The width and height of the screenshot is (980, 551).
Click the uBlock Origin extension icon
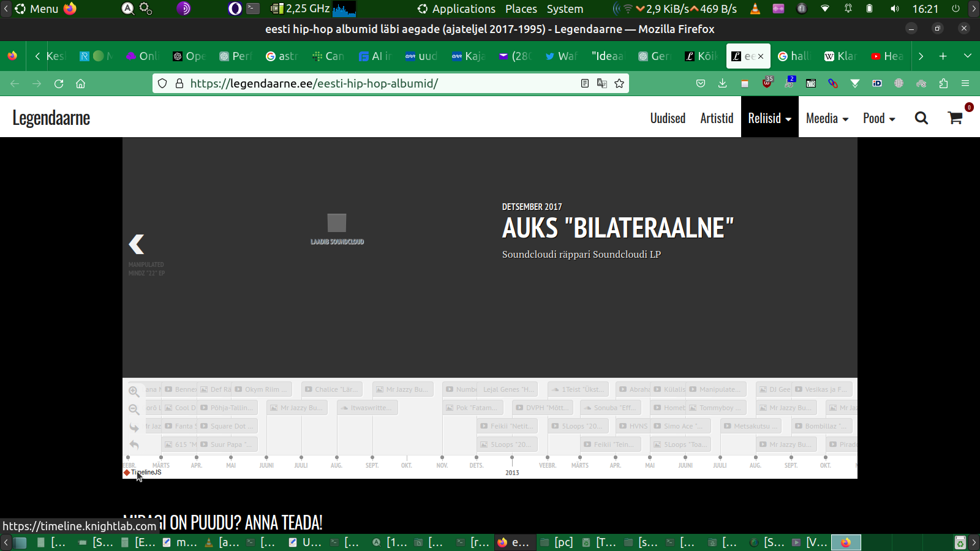click(x=767, y=83)
